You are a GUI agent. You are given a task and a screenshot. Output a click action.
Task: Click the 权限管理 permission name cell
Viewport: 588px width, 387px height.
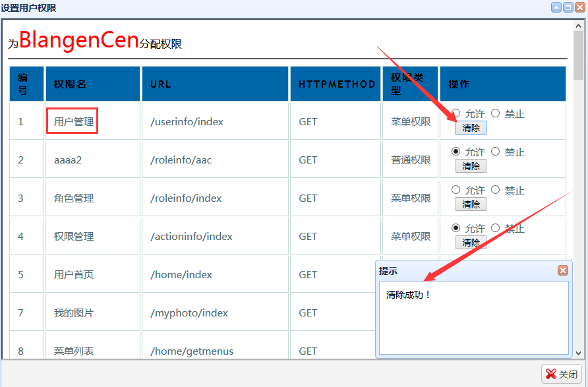click(x=93, y=236)
